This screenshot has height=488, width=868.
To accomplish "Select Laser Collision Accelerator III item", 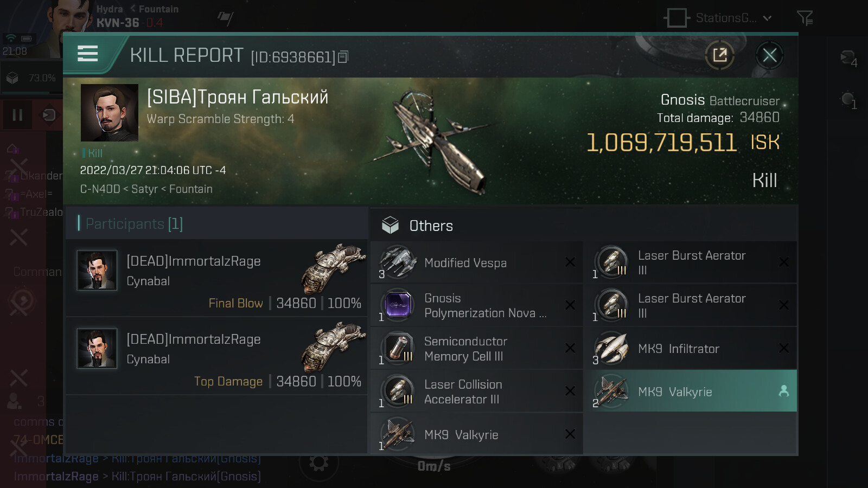I will [x=476, y=391].
